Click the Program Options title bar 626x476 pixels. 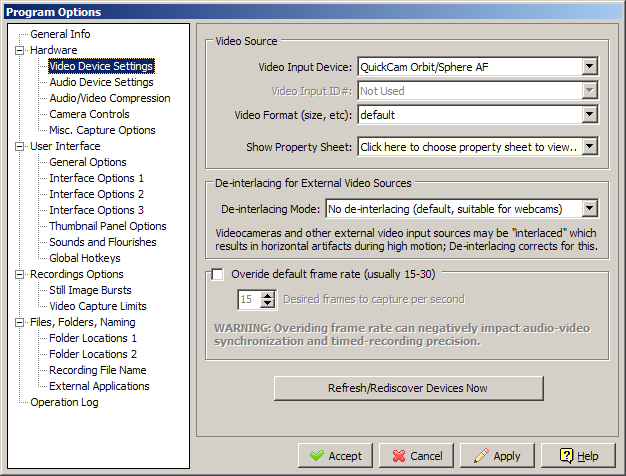[313, 12]
